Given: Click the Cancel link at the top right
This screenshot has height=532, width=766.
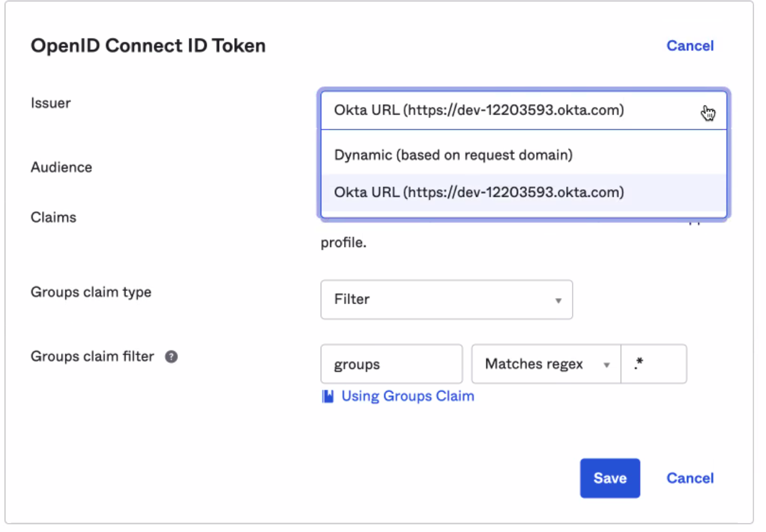Looking at the screenshot, I should [690, 46].
